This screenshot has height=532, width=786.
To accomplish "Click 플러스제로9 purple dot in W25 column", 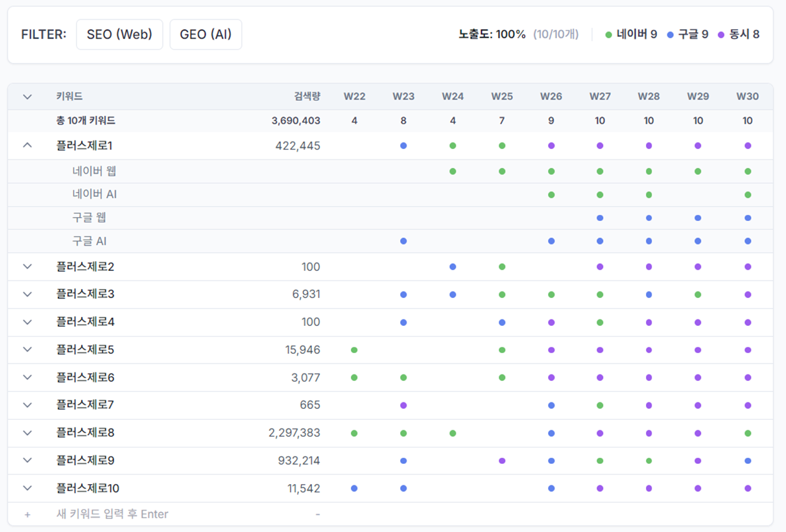I will click(x=502, y=461).
